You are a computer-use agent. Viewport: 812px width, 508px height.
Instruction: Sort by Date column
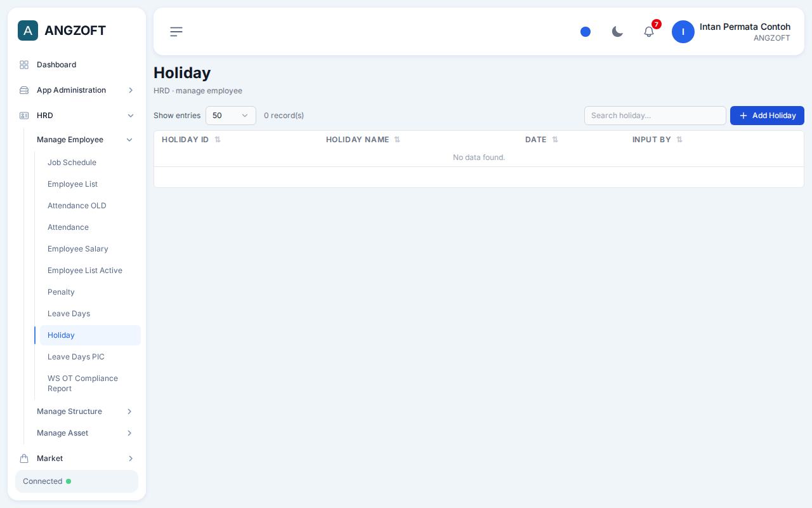[555, 140]
